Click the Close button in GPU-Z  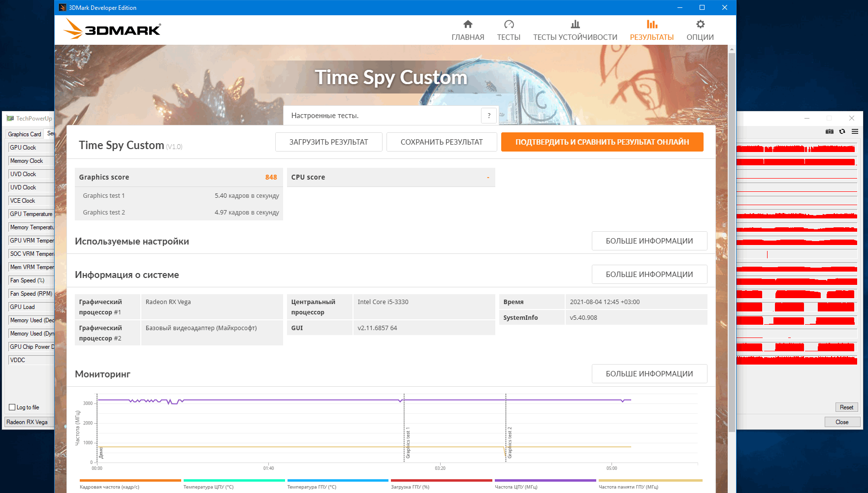click(x=842, y=422)
